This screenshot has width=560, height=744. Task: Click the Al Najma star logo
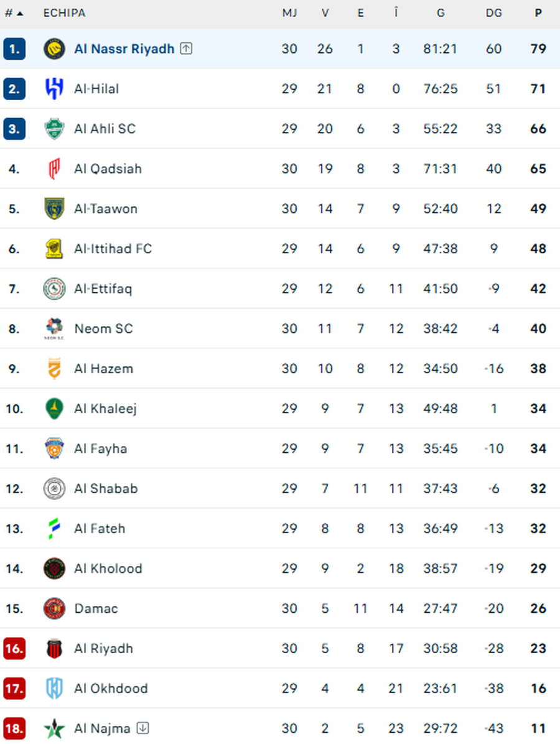tap(54, 728)
